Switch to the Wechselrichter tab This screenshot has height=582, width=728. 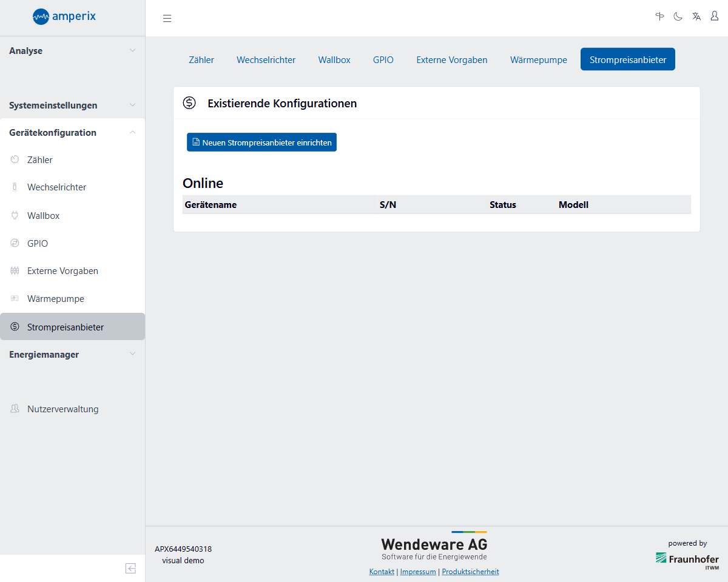tap(266, 60)
